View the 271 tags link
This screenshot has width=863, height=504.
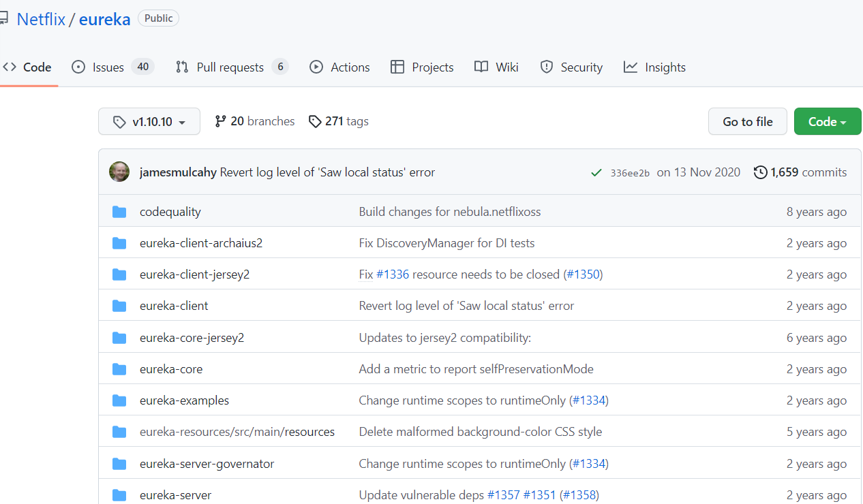(x=339, y=121)
